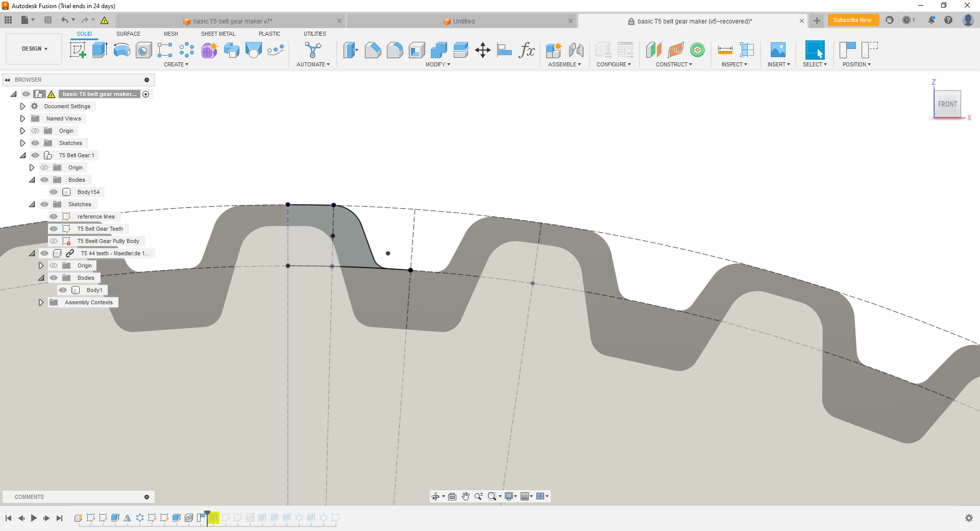Open the Measure tool under Inspect
The image size is (980, 531).
(x=725, y=50)
